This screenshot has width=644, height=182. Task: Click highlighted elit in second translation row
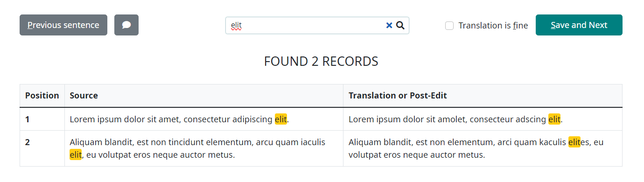tap(574, 142)
